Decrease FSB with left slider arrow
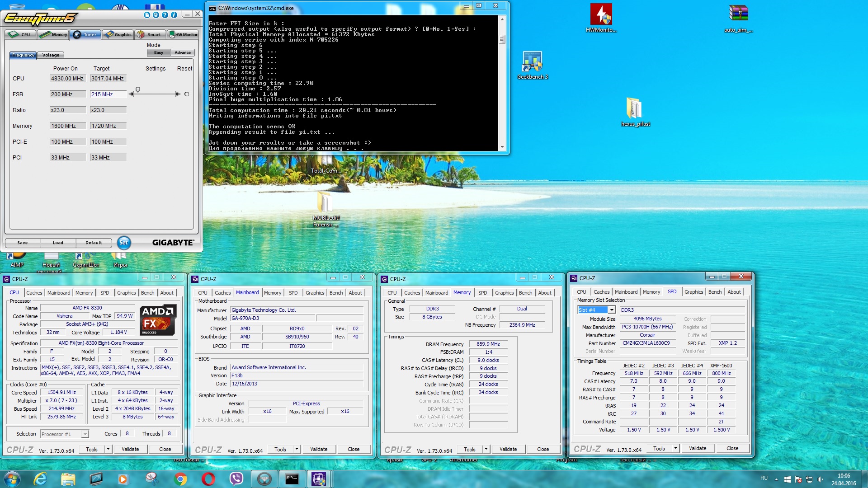 [131, 94]
